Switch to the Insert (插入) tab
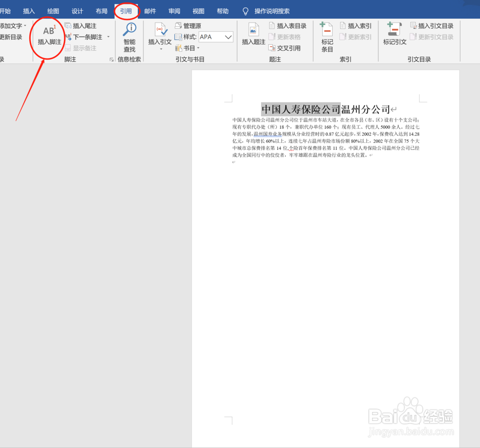Screen dimensions: 480x448 tap(29, 11)
